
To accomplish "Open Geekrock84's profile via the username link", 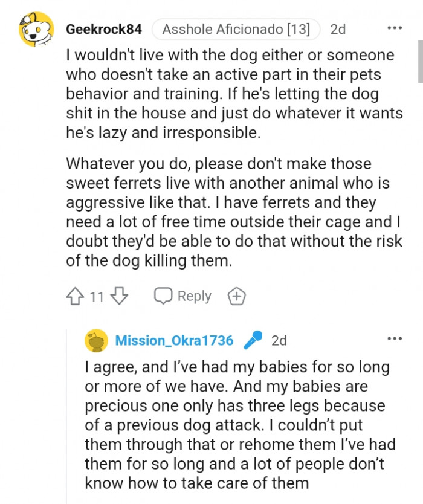I will [x=103, y=28].
